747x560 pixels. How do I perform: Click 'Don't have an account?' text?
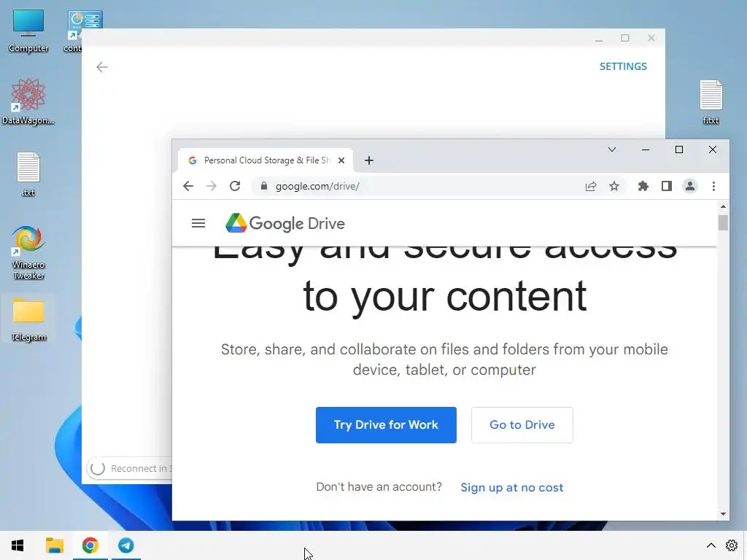click(379, 486)
